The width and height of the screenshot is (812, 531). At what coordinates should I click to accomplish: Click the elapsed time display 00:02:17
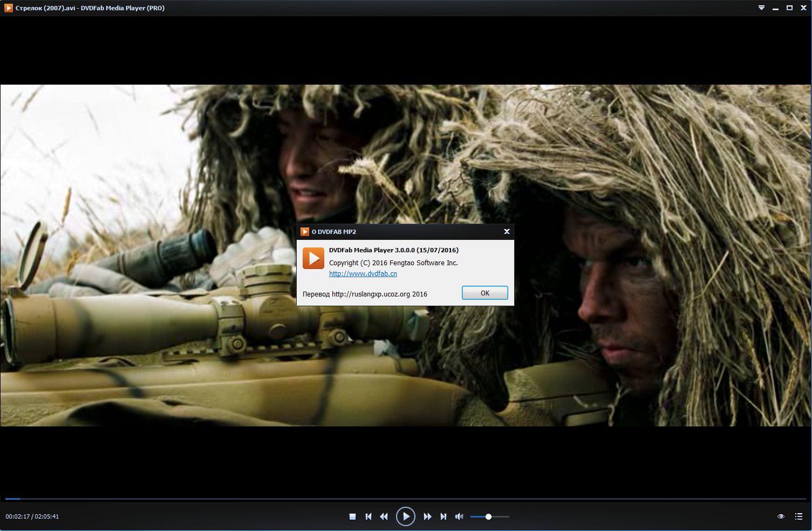17,516
